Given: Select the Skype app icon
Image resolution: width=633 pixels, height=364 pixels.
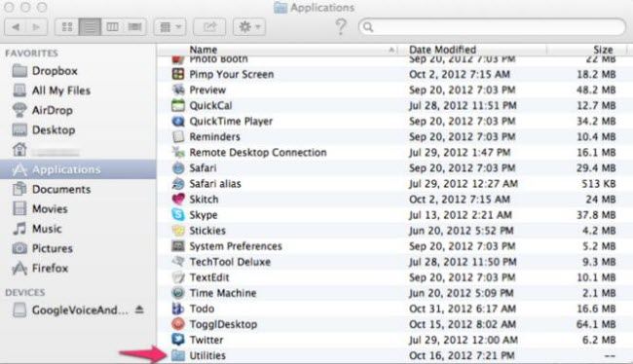Looking at the screenshot, I should click(178, 215).
